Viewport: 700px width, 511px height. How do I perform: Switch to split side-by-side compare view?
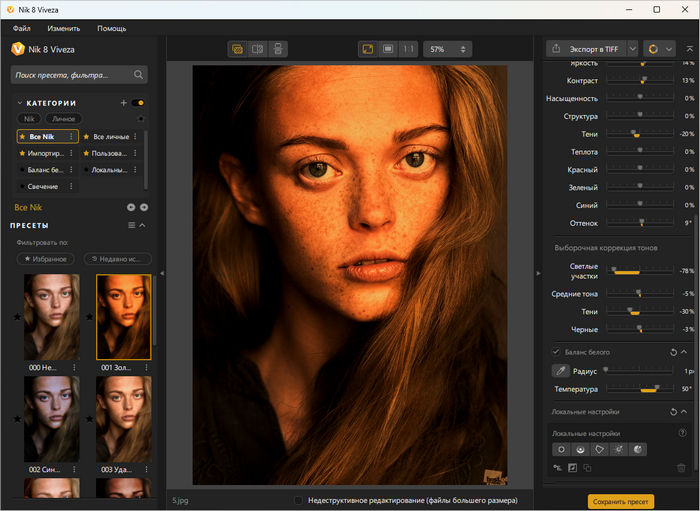[x=258, y=48]
